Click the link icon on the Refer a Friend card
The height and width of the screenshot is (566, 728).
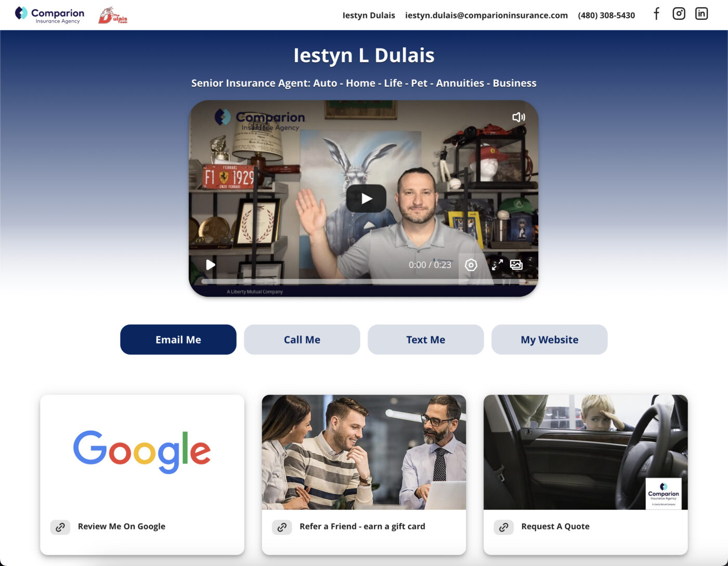click(x=282, y=527)
